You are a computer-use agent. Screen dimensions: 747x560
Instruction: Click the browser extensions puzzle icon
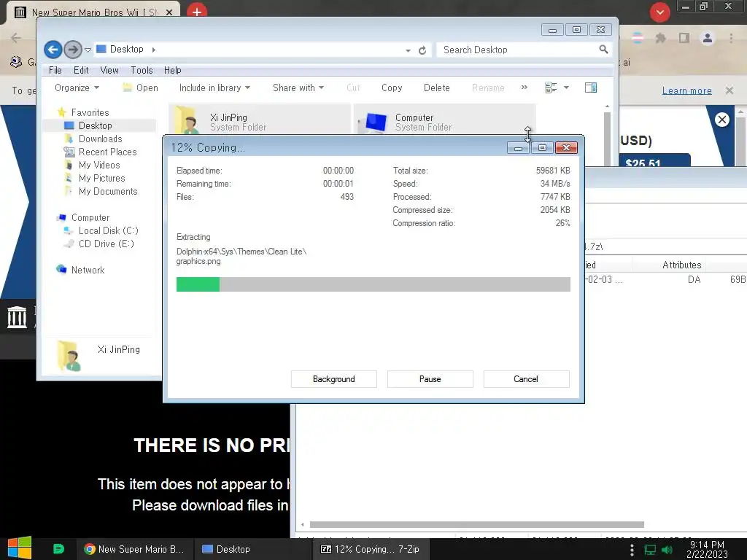(660, 38)
